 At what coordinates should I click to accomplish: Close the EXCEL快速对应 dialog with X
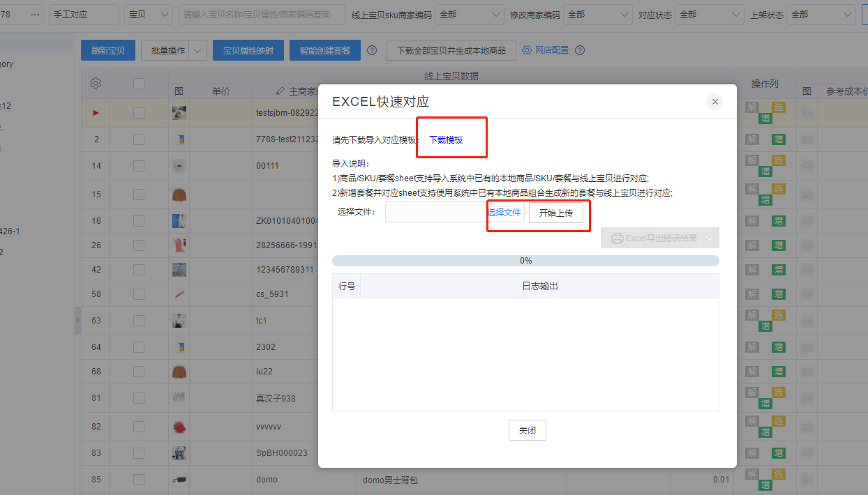click(714, 102)
